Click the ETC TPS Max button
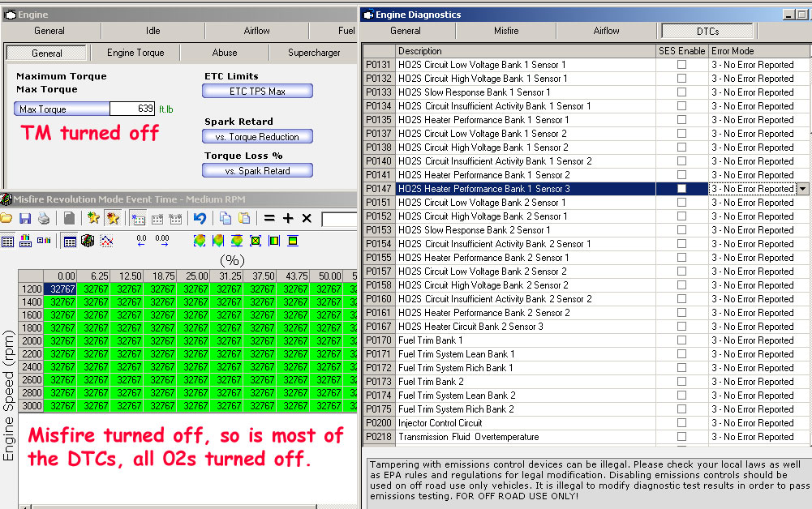The height and width of the screenshot is (509, 812). (257, 92)
